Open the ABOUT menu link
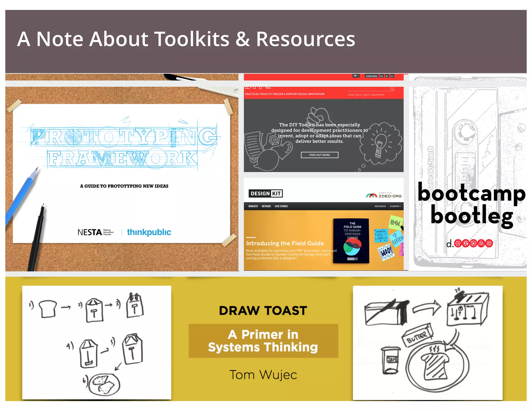 [x=366, y=95]
